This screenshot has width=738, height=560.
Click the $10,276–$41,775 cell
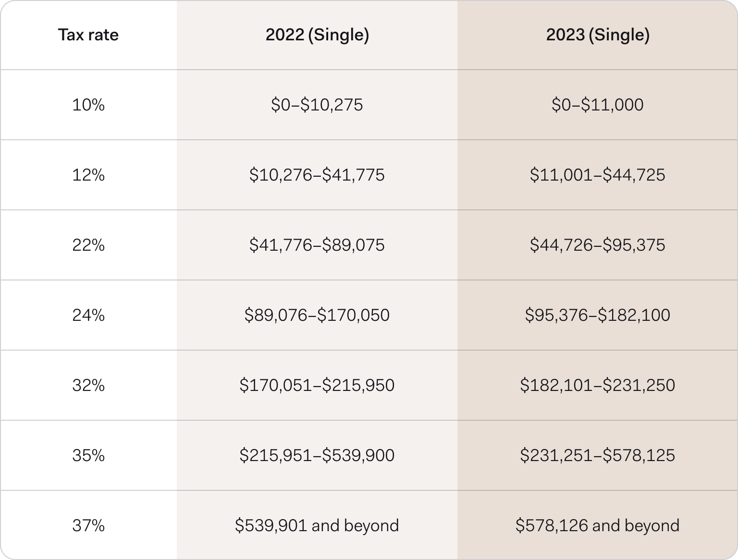[317, 175]
